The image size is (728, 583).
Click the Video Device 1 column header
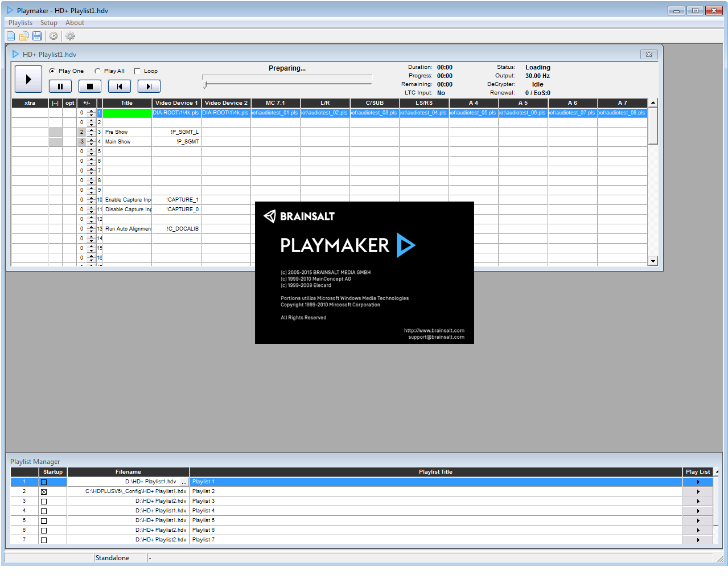(176, 103)
